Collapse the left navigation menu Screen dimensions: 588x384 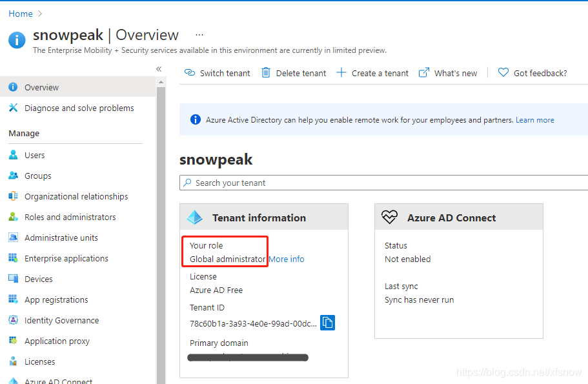point(159,69)
